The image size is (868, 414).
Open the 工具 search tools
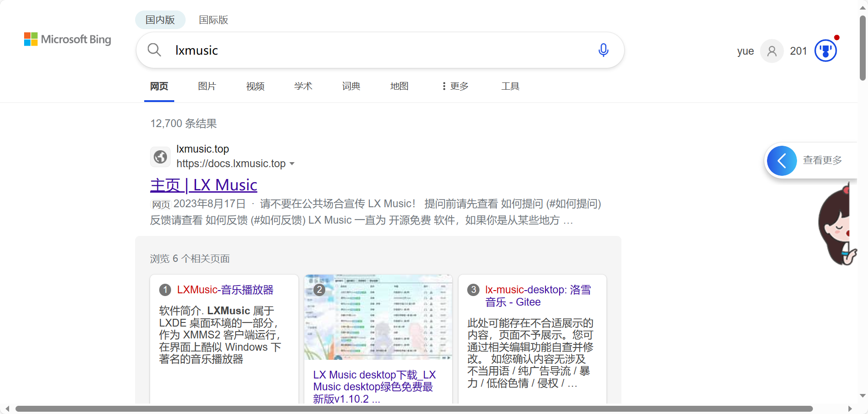510,86
